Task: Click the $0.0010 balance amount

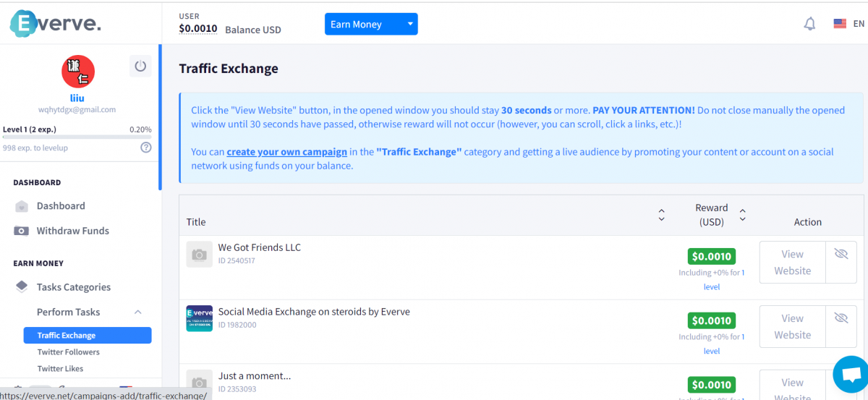Action: click(x=198, y=29)
